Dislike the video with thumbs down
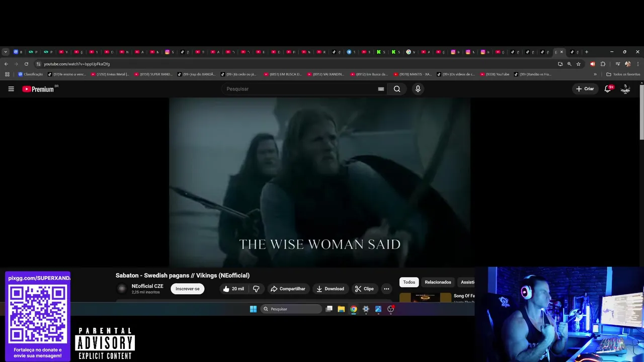 click(256, 289)
